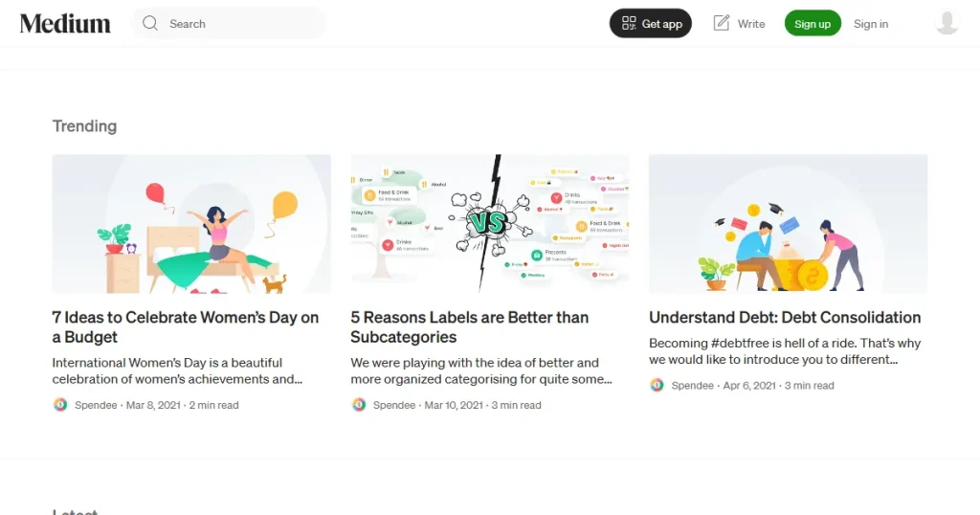
Task: Click the Medium logo
Action: click(x=65, y=24)
